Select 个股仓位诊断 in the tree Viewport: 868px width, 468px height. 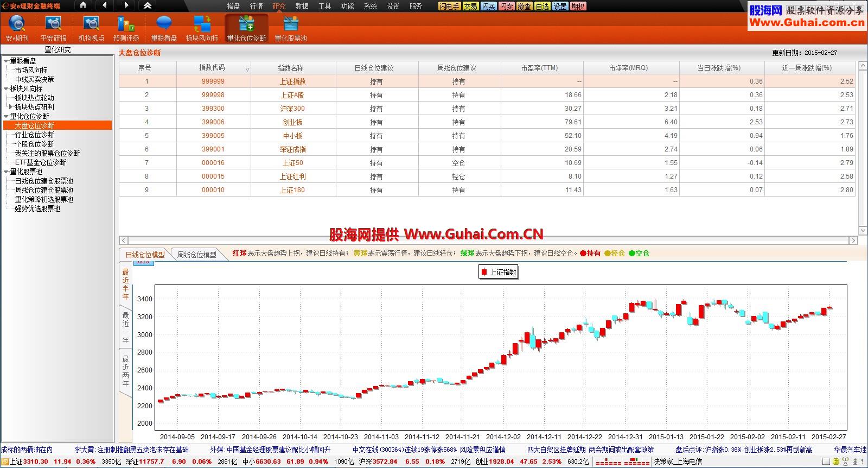point(35,144)
